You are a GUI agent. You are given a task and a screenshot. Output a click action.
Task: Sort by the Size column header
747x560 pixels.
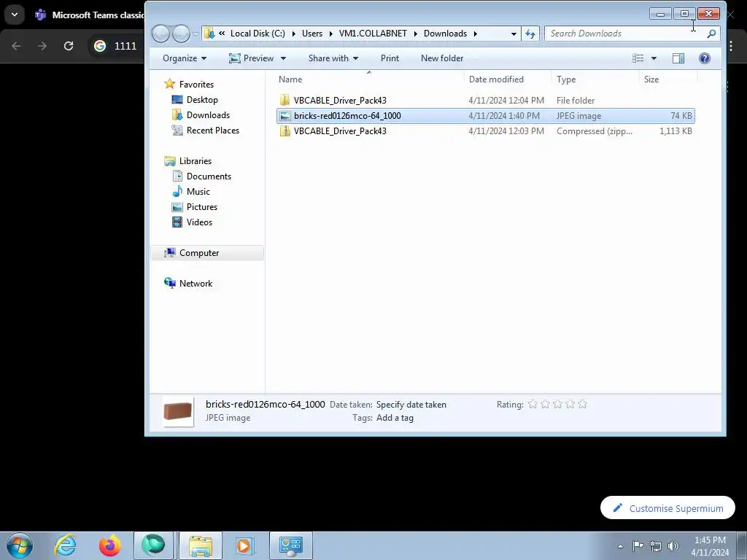click(668, 79)
